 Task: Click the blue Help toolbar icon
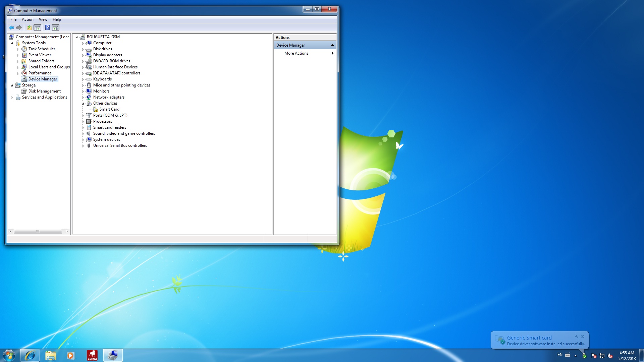coord(47,28)
